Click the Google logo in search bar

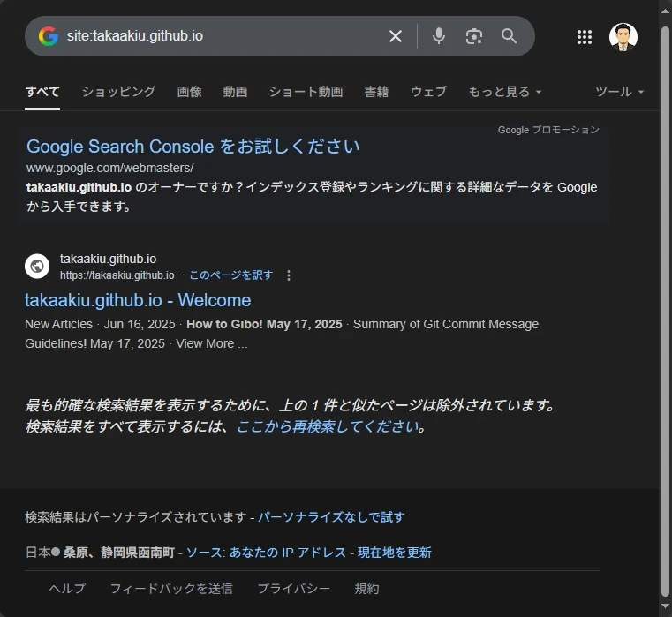coord(49,36)
